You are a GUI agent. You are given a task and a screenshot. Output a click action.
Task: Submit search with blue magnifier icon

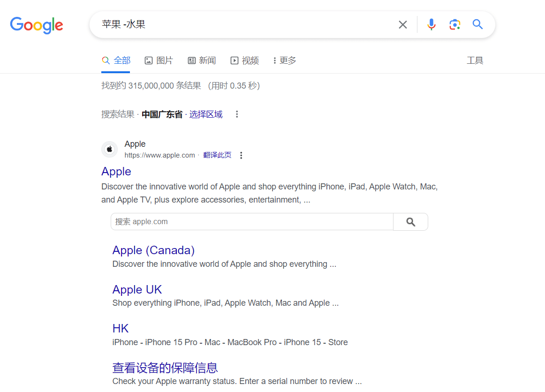477,24
